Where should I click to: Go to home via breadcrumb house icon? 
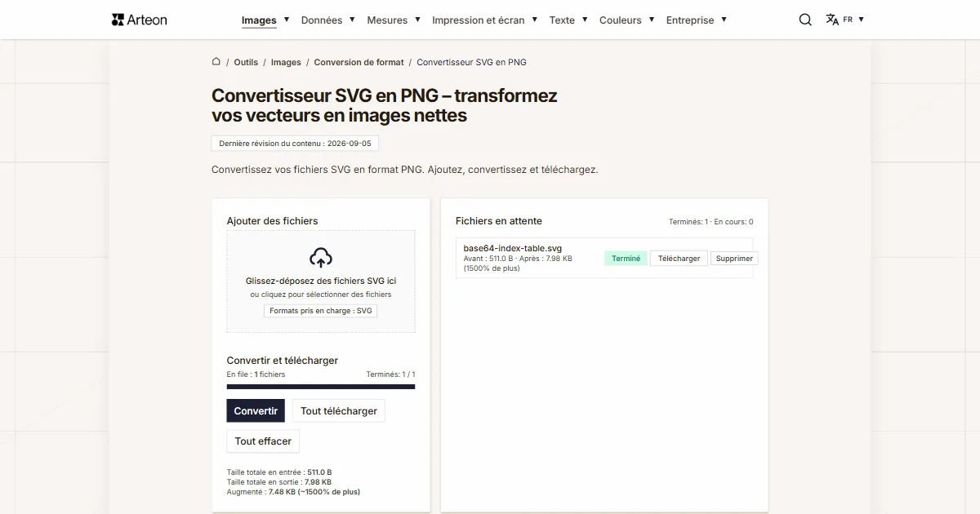(x=216, y=61)
